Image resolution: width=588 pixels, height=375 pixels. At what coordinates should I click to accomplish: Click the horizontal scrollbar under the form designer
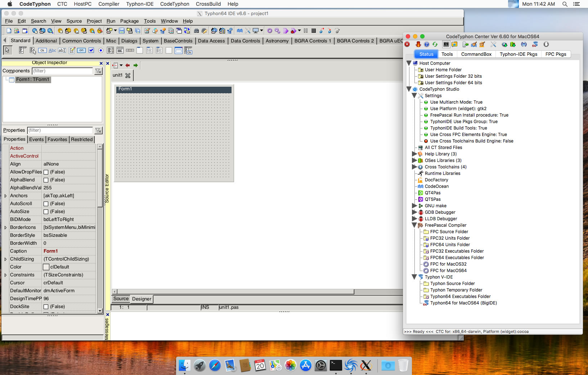257,292
